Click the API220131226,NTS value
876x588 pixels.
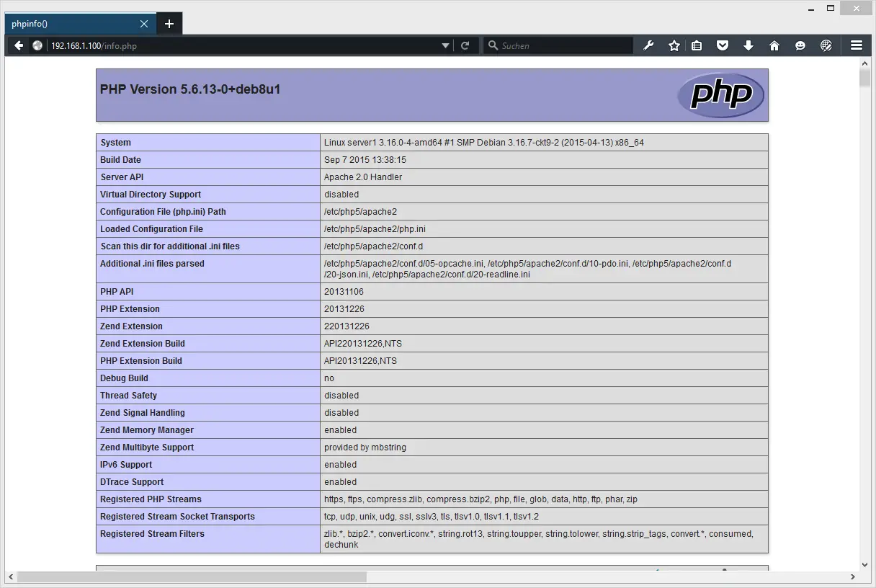(363, 344)
